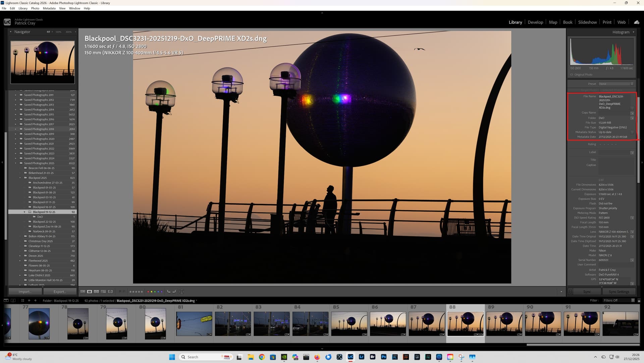Set flag as picked icon

tap(120, 291)
